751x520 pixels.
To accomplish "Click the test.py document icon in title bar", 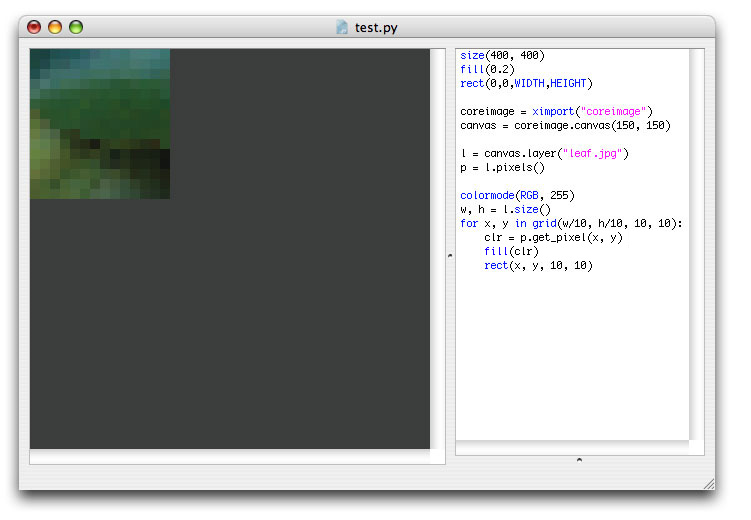I will coord(341,27).
